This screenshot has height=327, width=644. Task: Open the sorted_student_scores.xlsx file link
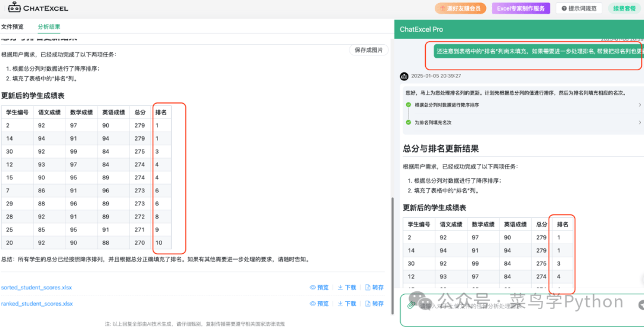click(36, 288)
